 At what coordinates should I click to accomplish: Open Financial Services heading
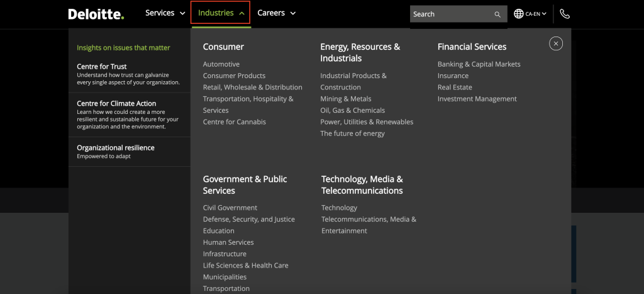tap(472, 47)
